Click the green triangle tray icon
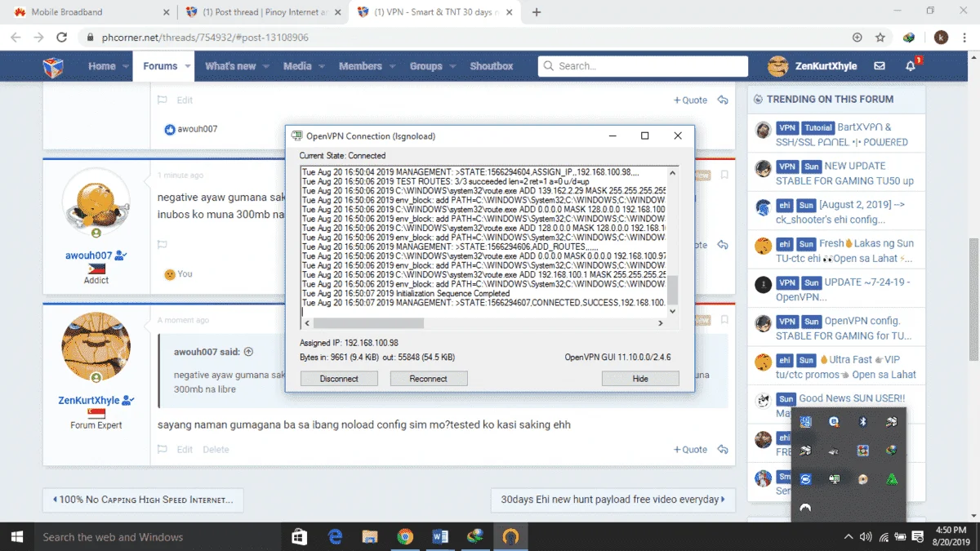The image size is (980, 551). pyautogui.click(x=892, y=479)
